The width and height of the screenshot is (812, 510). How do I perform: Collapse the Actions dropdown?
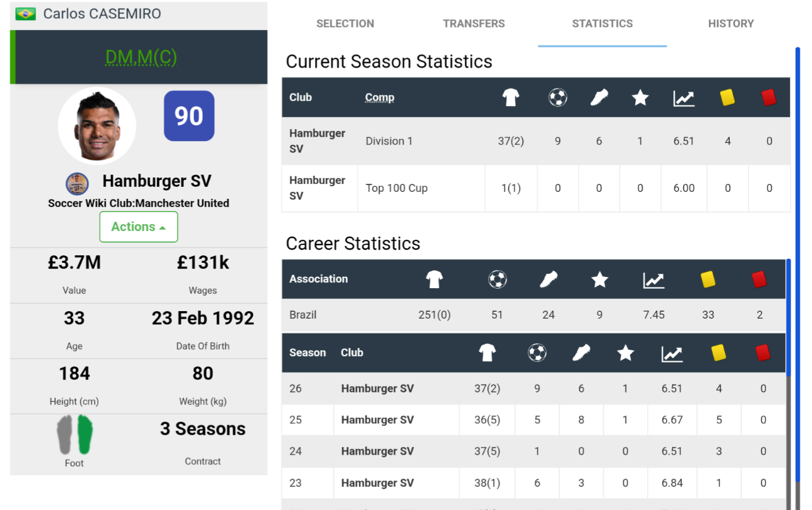coord(138,226)
